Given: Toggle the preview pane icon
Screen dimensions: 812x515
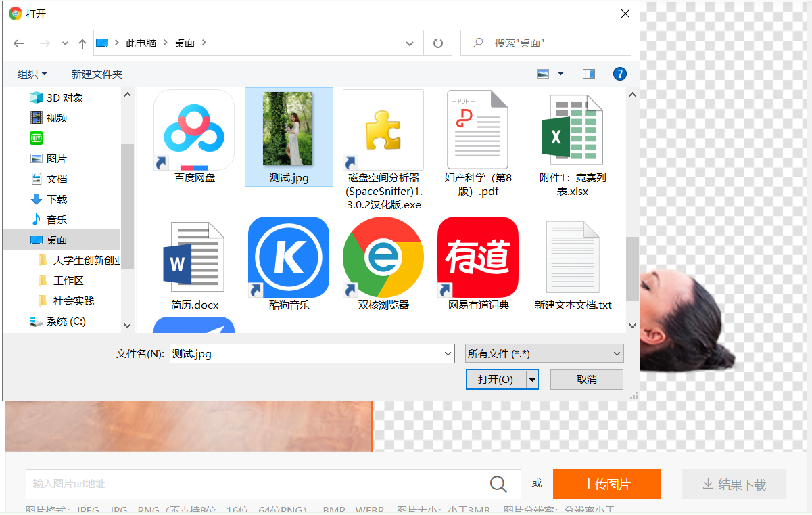Looking at the screenshot, I should pos(589,74).
